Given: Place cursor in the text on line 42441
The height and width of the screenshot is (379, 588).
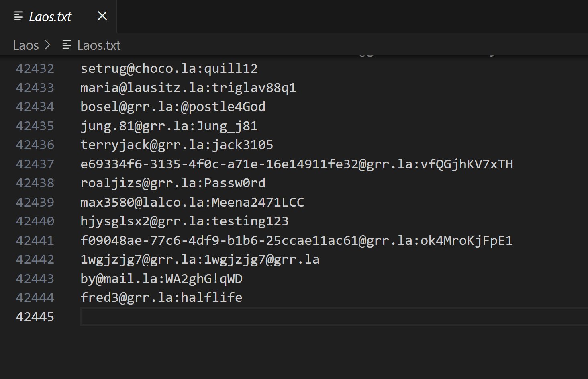Looking at the screenshot, I should 296,240.
